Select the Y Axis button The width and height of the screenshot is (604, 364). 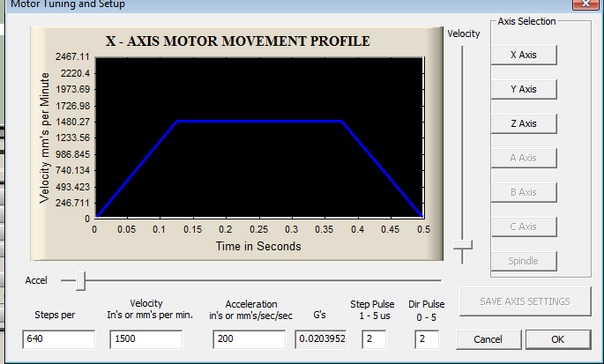tap(524, 89)
